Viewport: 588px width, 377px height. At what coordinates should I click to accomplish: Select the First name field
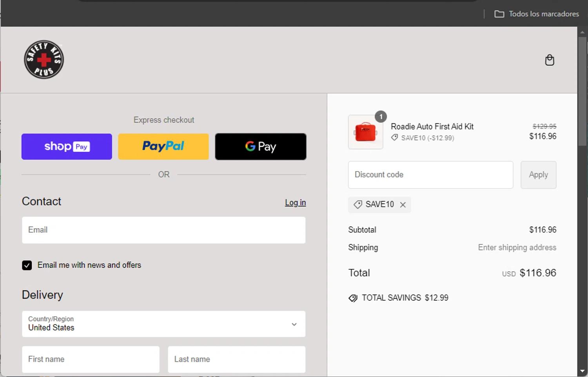[91, 359]
